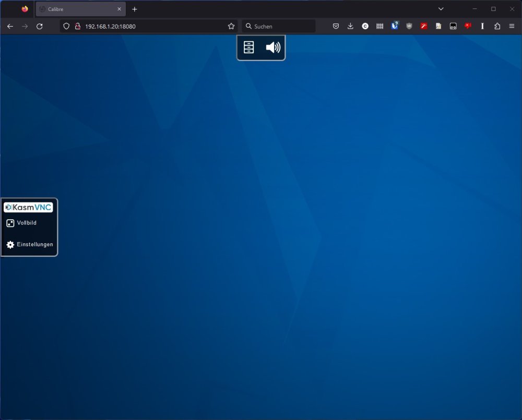Image resolution: width=522 pixels, height=420 pixels.
Task: Click the forward navigation arrow
Action: coord(25,26)
